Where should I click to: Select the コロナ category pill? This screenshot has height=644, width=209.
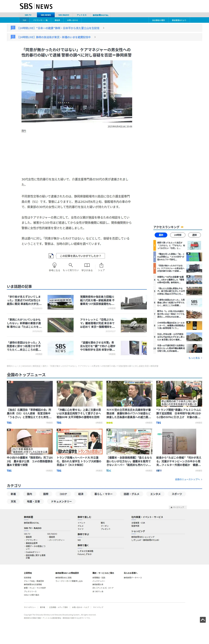point(63,494)
